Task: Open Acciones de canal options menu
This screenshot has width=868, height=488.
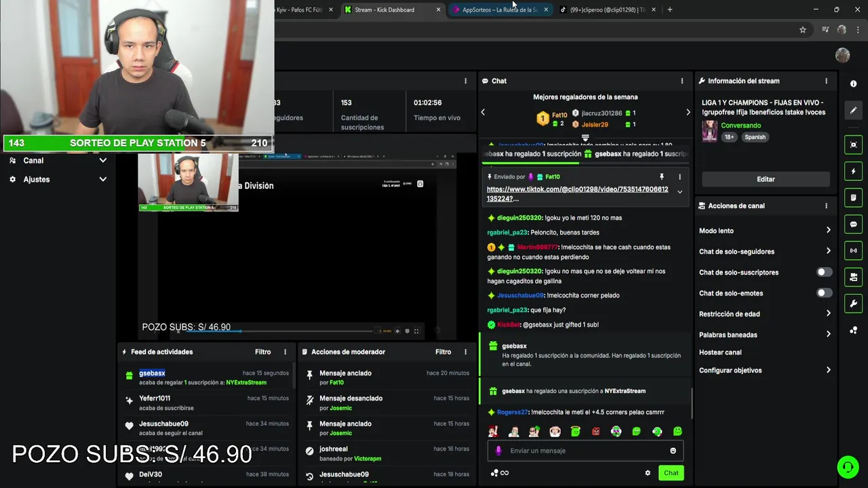Action: [826, 206]
